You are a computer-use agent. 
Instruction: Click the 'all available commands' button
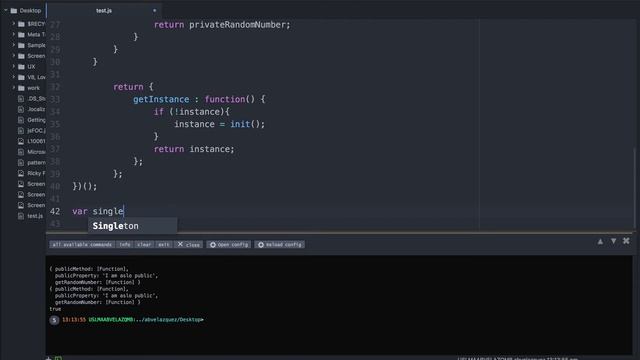tap(82, 244)
